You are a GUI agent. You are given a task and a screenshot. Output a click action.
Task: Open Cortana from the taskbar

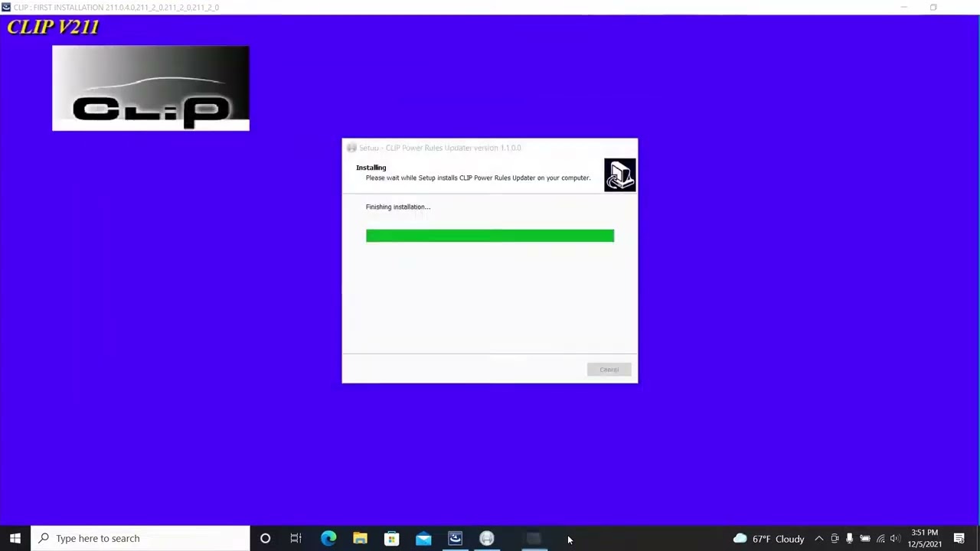(265, 538)
